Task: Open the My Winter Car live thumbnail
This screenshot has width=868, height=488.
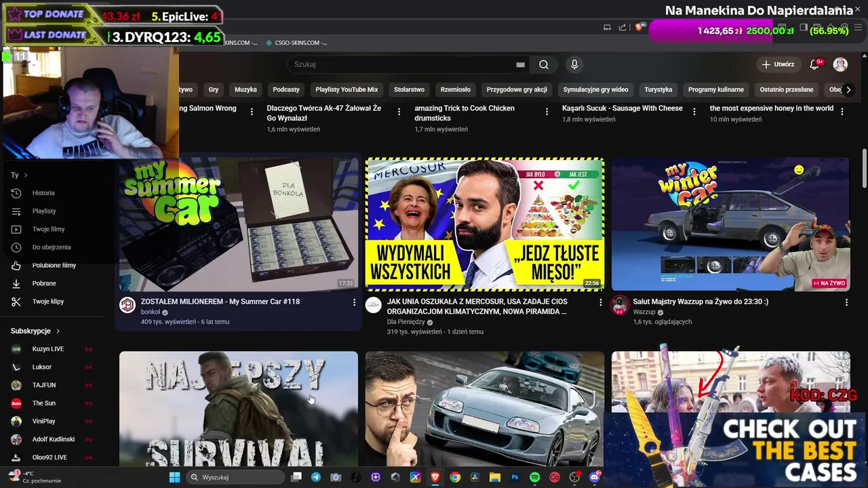Action: click(730, 224)
